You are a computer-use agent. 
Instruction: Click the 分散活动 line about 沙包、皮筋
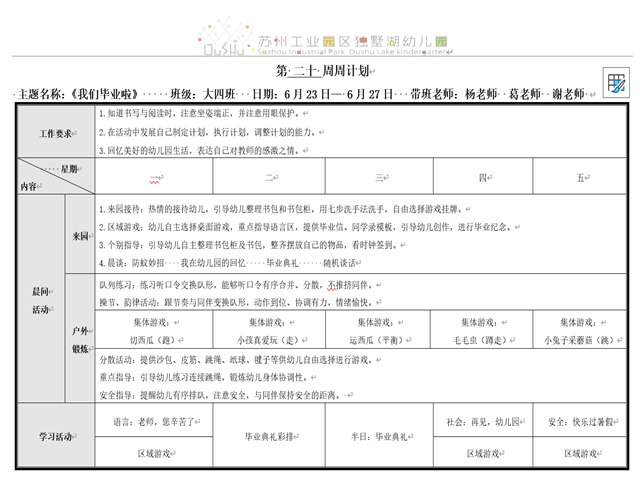pyautogui.click(x=237, y=360)
